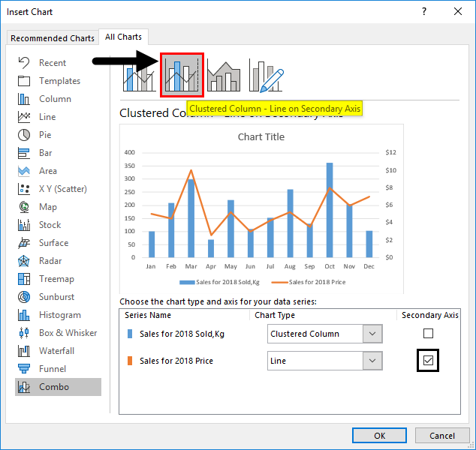The width and height of the screenshot is (476, 450).
Task: Select the Recent chart category icon
Action: coord(24,63)
